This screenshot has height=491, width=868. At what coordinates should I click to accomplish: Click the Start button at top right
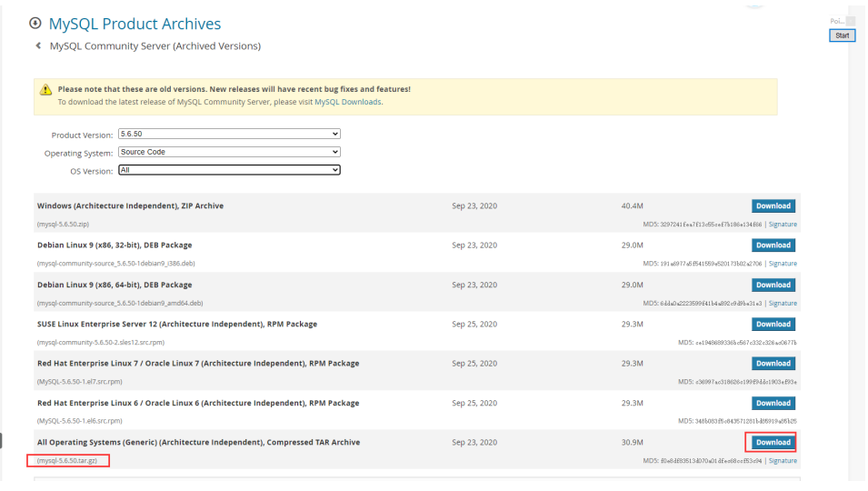(x=842, y=35)
